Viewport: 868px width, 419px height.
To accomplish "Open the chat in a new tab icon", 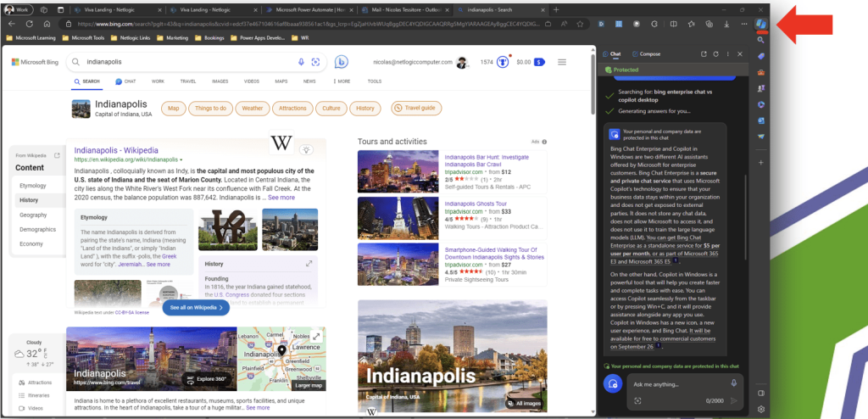I will [x=703, y=53].
